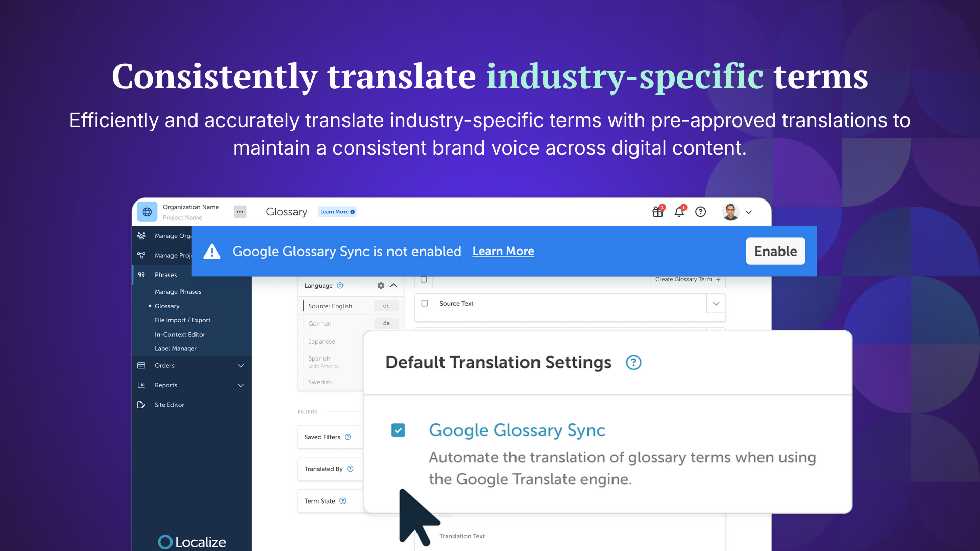Click the organization globe logo icon
This screenshot has width=980, height=551.
147,212
